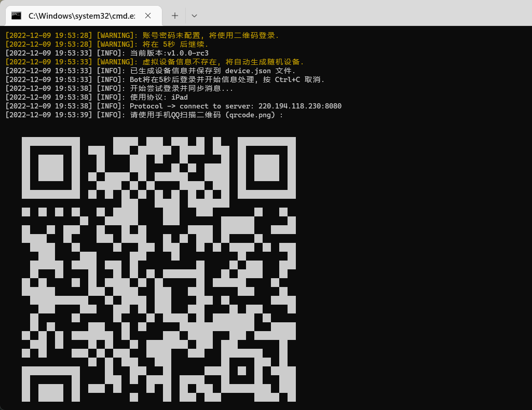Select the C:\Windows\system32\cmd.exe tab
The height and width of the screenshot is (410, 532).
click(84, 16)
